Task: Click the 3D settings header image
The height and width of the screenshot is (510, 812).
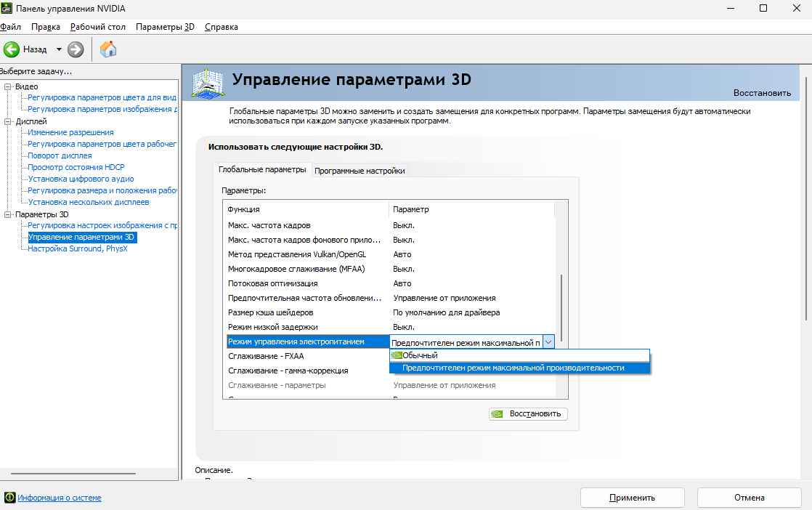Action: pyautogui.click(x=208, y=83)
